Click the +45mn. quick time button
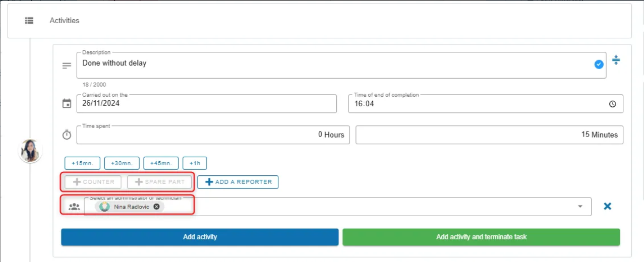The height and width of the screenshot is (262, 644). coord(161,163)
